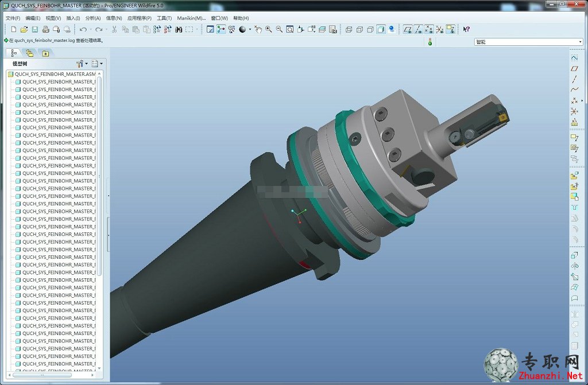
Task: Open a file using the folder icon
Action: [24, 29]
